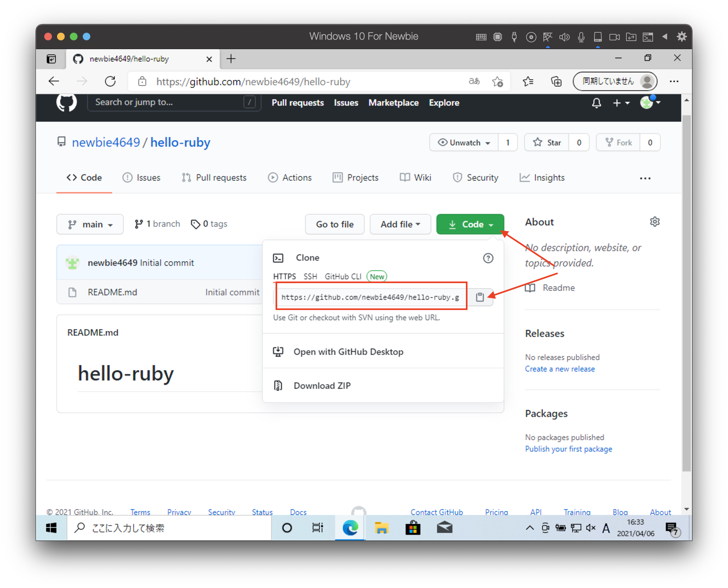Viewport: 728px width, 588px height.
Task: Open File Explorer from the taskbar
Action: [382, 527]
